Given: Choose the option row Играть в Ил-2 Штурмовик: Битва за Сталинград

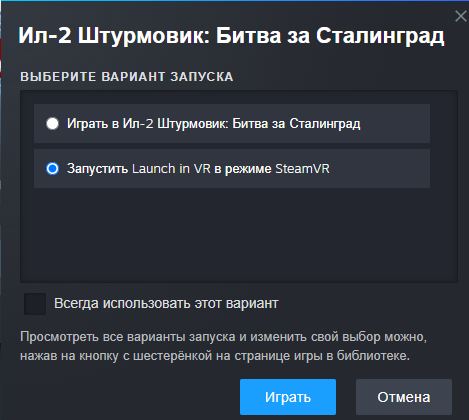Looking at the screenshot, I should (232, 123).
